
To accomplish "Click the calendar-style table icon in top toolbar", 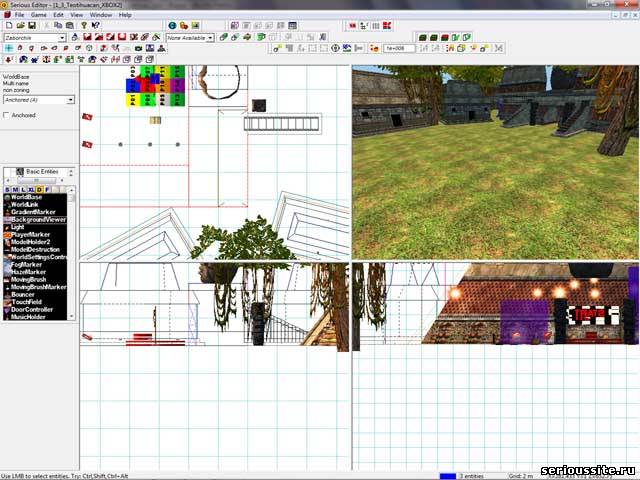I will point(293,26).
